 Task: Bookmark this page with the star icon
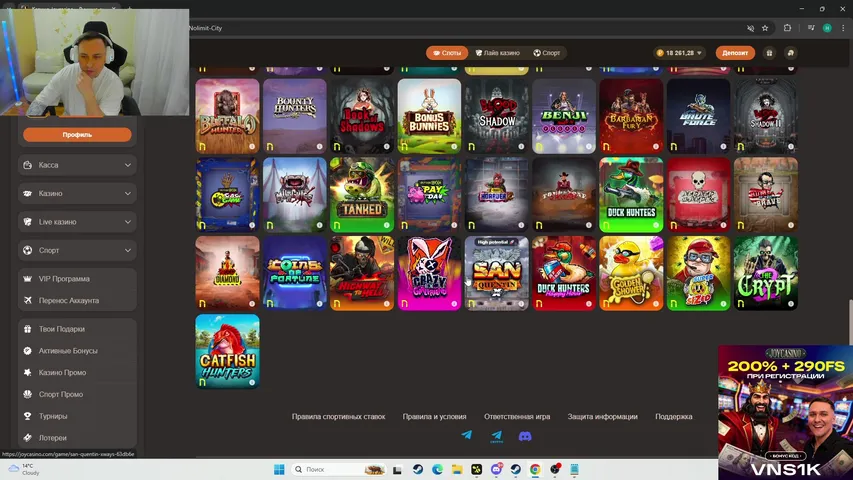765,28
